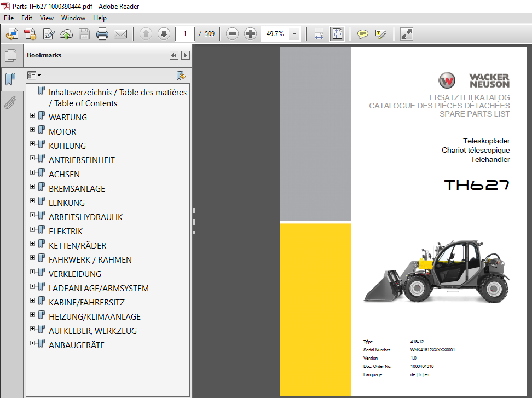Click the page number input field
This screenshot has width=532, height=398.
point(185,34)
